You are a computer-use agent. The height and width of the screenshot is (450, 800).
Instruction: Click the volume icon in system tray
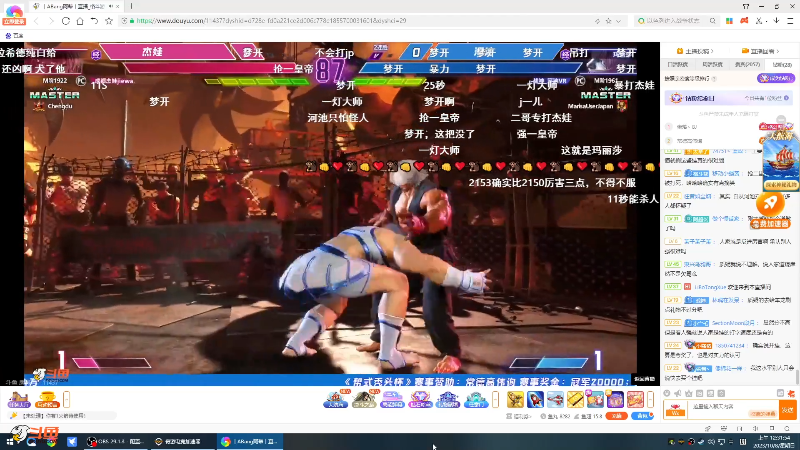point(711,442)
